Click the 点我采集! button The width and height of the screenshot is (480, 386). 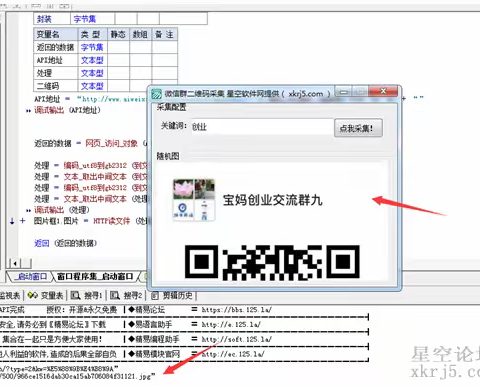click(358, 128)
